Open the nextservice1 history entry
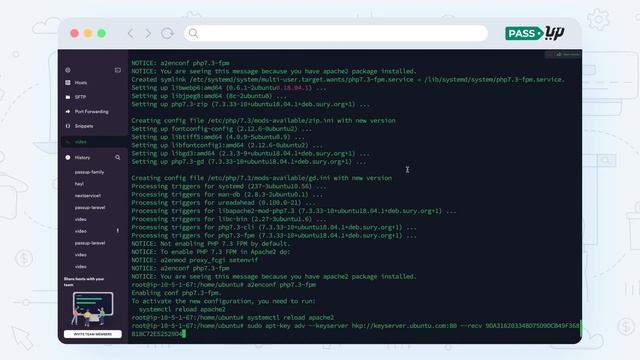 click(87, 196)
